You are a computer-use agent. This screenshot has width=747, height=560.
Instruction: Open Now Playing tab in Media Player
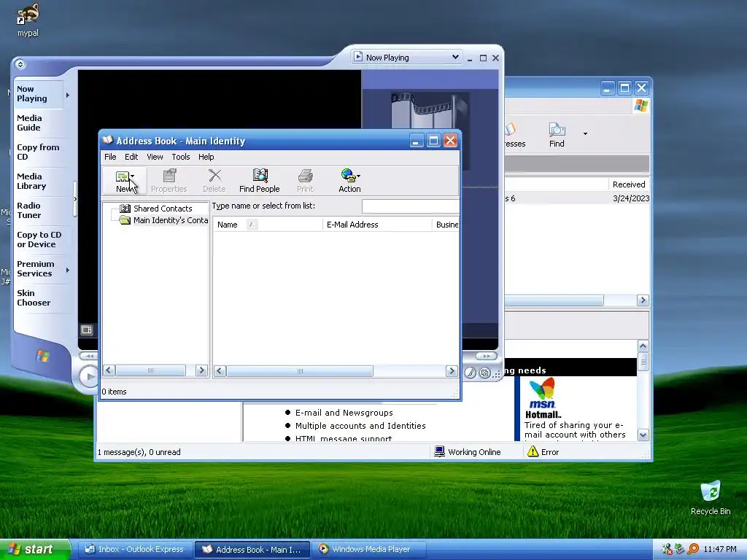point(32,94)
